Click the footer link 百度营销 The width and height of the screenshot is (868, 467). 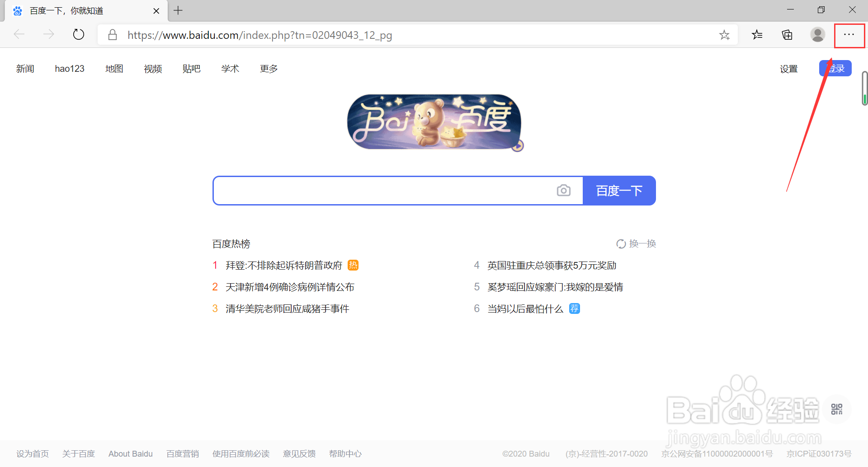pos(183,454)
